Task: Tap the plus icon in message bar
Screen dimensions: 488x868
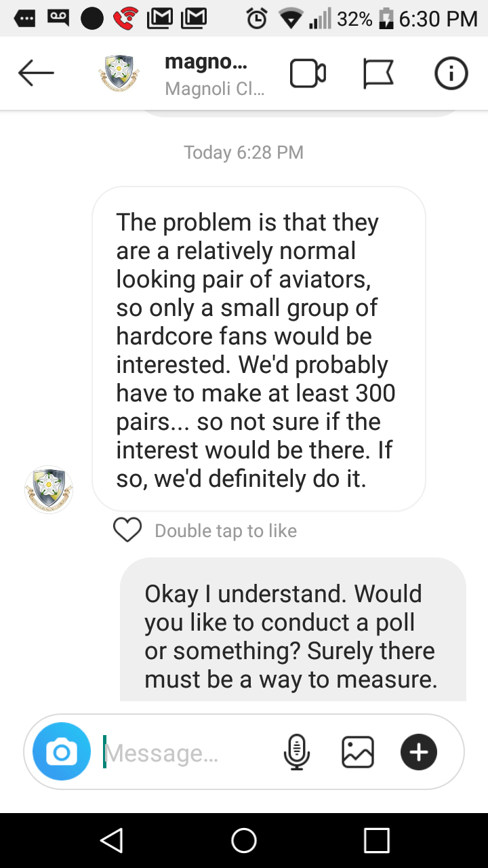Action: pos(419,751)
